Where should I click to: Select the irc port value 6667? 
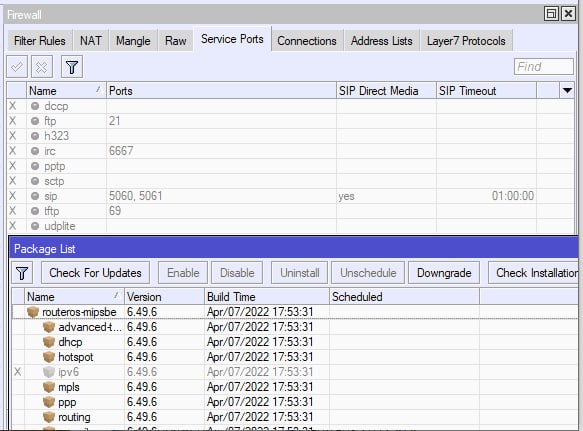[121, 151]
